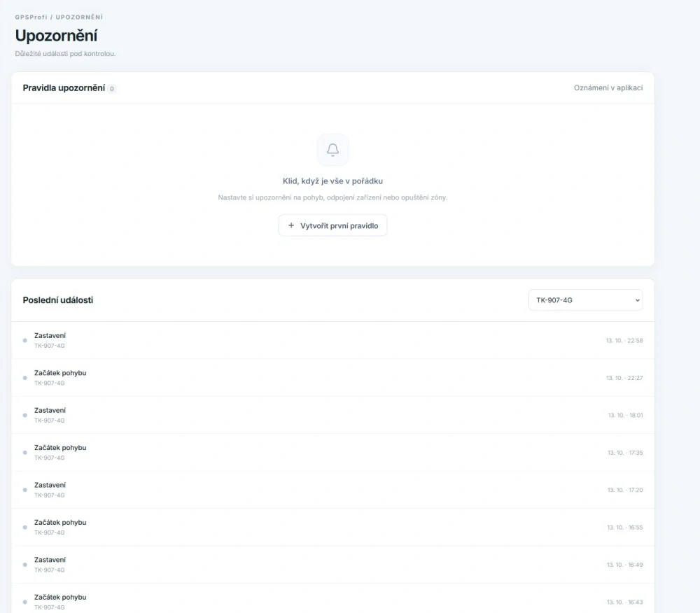Click the bell icon in empty rules panel
700x613 pixels.
332,150
